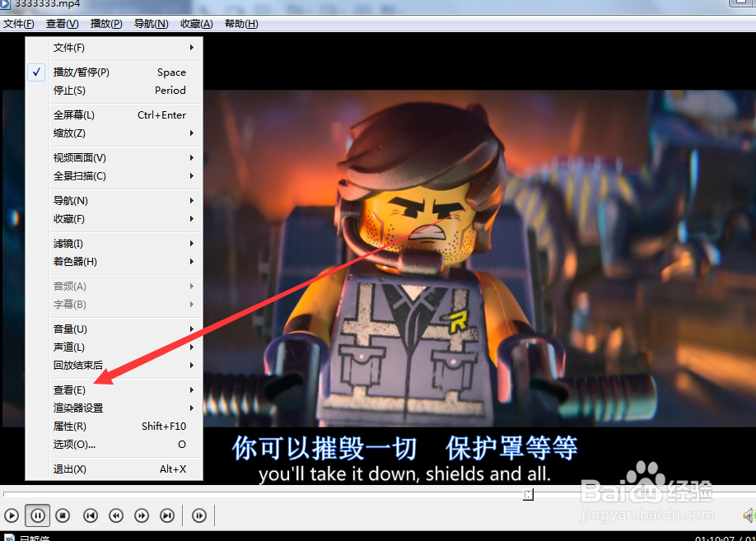Click the fast-forward (increase speed) button
This screenshot has width=756, height=541.
[142, 515]
